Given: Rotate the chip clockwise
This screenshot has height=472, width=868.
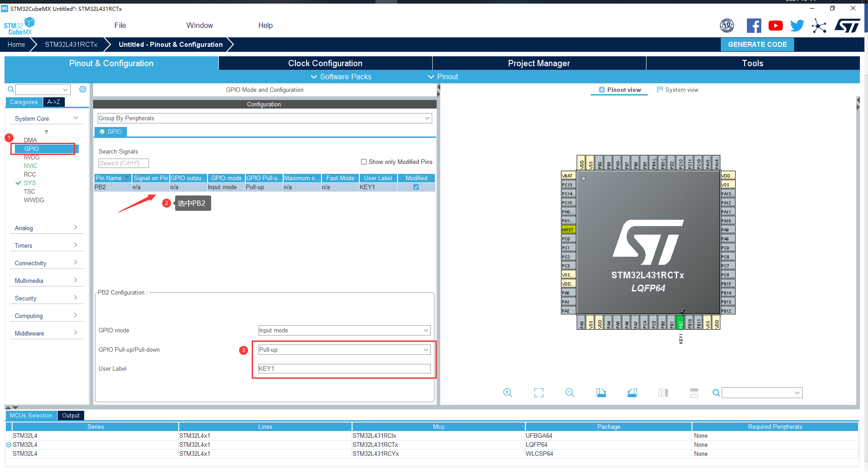Looking at the screenshot, I should pos(601,393).
